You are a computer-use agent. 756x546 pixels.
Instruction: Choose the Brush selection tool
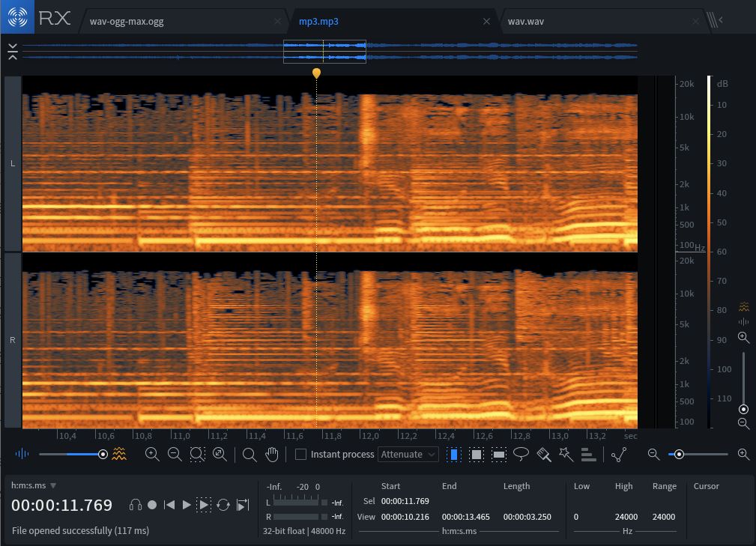pyautogui.click(x=544, y=454)
